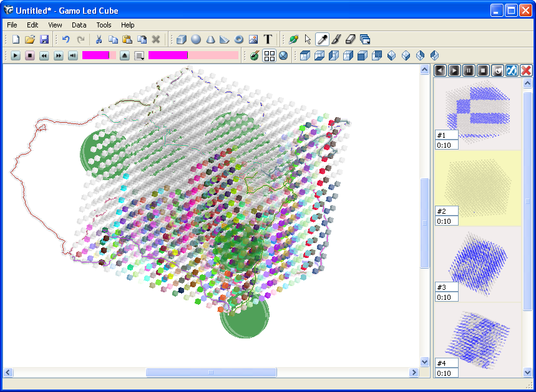Adjust the long magenta progress slider
This screenshot has width=536, height=392.
tap(193, 55)
